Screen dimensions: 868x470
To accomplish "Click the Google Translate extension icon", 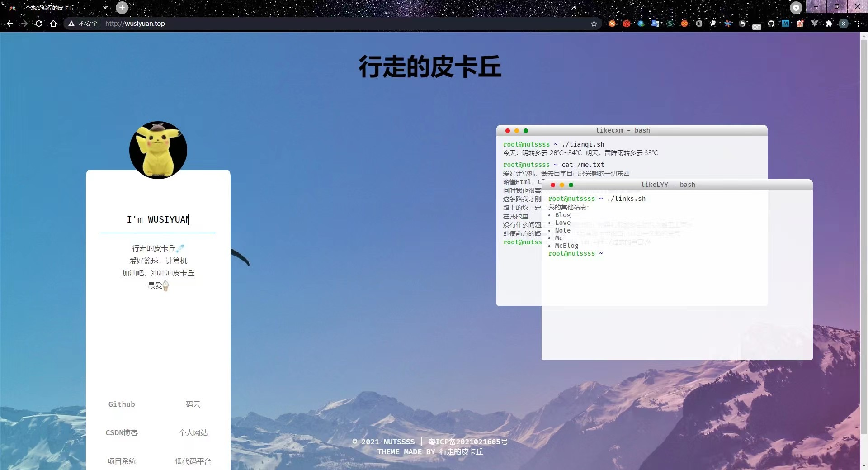I will coord(655,24).
